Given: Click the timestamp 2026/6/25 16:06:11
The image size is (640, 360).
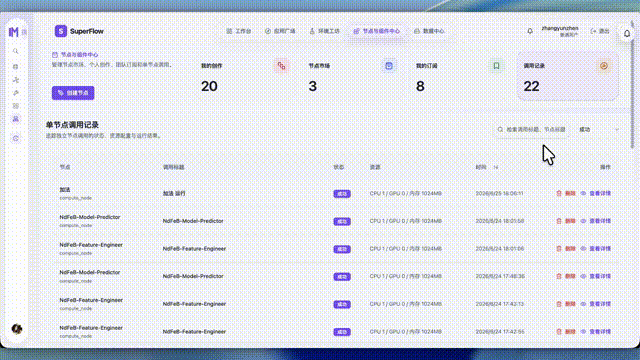Looking at the screenshot, I should point(500,193).
